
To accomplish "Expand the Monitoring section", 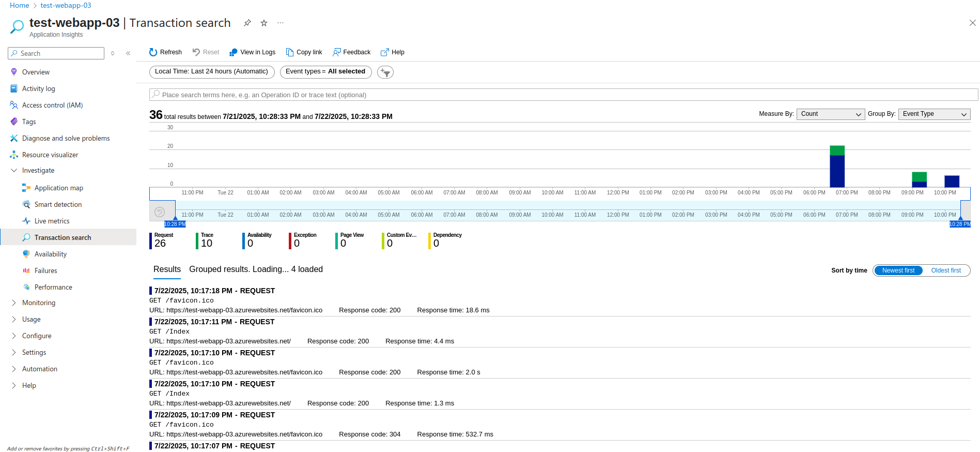I will 38,303.
